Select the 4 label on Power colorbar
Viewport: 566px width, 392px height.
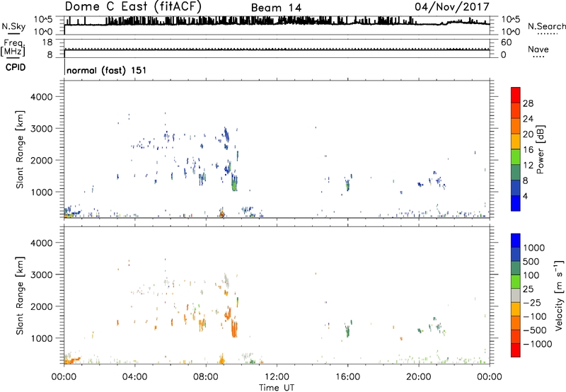pos(525,196)
